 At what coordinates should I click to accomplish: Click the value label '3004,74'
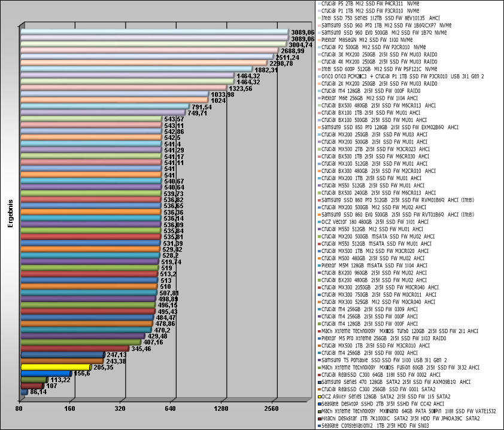pyautogui.click(x=300, y=45)
